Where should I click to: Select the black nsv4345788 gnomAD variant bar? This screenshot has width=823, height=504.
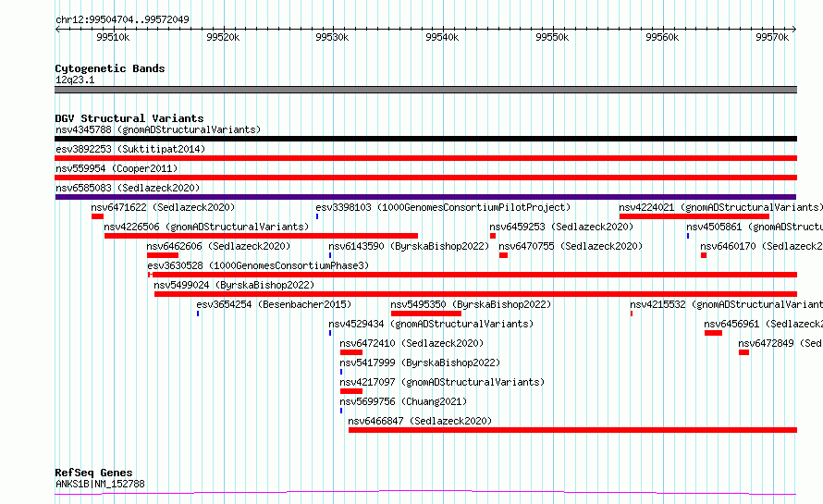click(x=425, y=139)
